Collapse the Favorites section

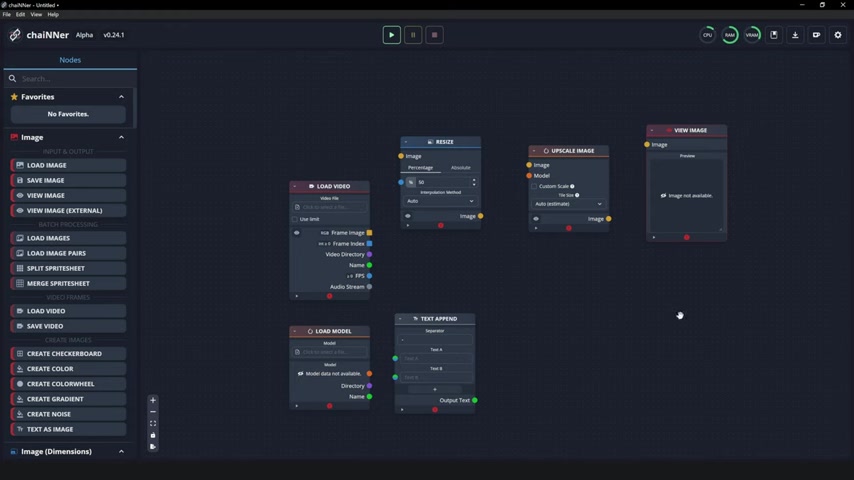121,97
